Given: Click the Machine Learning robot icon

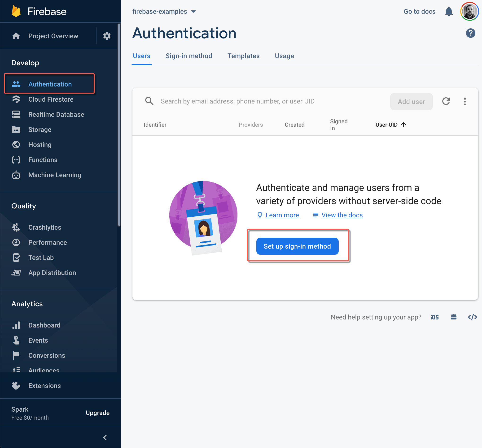Looking at the screenshot, I should coord(16,175).
